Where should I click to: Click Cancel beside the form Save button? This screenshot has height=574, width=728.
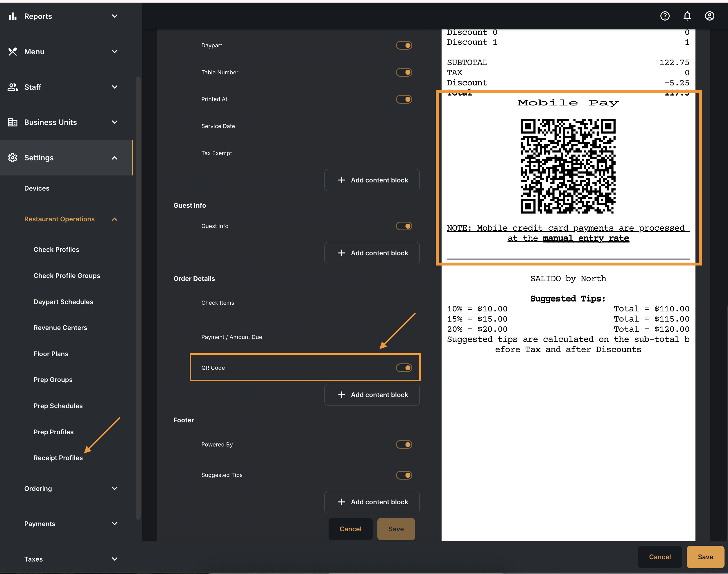click(x=351, y=529)
